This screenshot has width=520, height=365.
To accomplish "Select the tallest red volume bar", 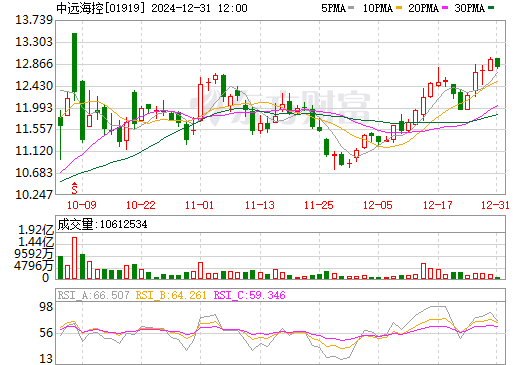I will coord(74,258).
